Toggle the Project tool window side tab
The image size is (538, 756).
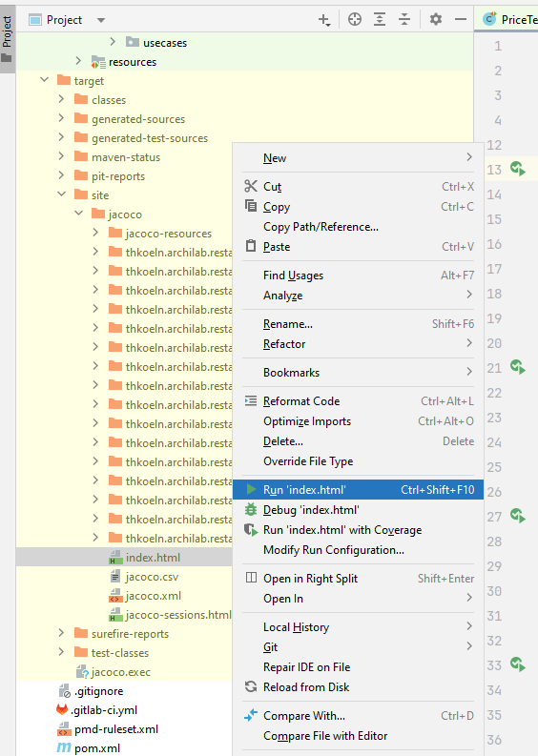[8, 39]
